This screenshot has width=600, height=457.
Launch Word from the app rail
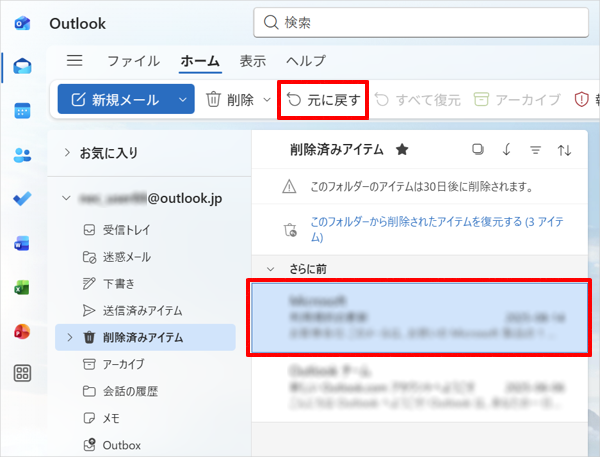click(22, 243)
